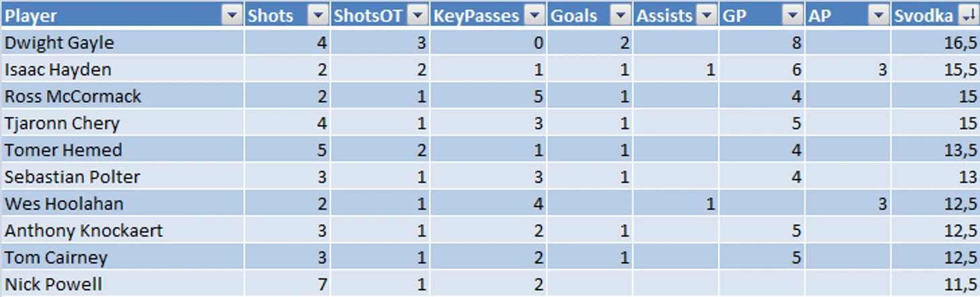Open the Assists column filter dropdown
The height and width of the screenshot is (297, 980).
point(707,15)
